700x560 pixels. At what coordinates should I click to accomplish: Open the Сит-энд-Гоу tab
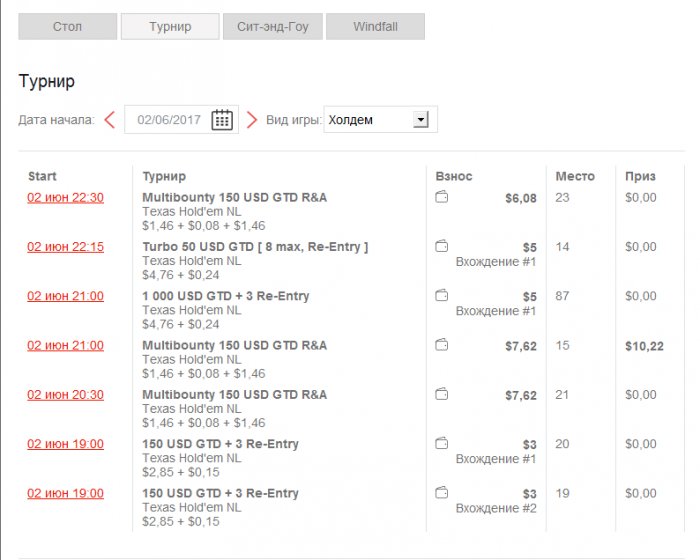(x=272, y=27)
